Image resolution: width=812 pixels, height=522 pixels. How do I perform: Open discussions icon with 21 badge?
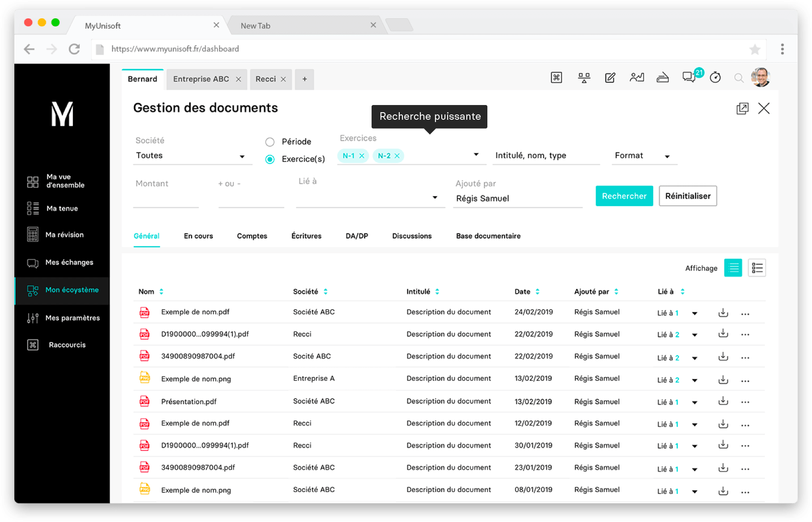(689, 77)
